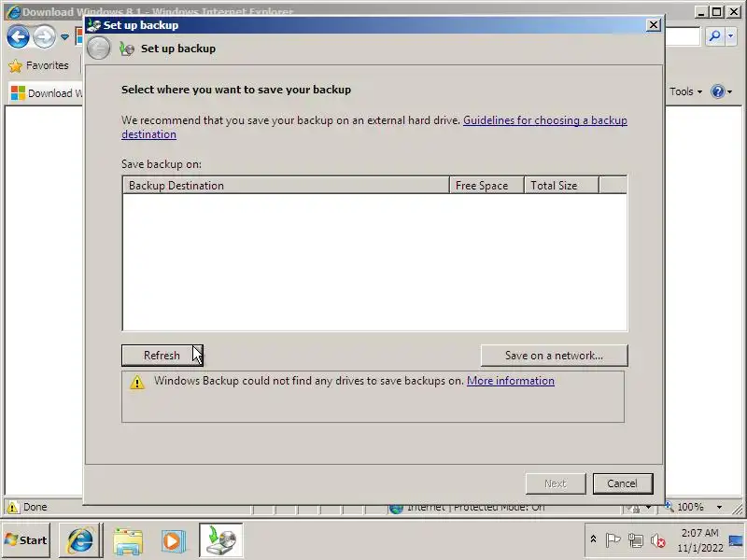Select the Download tab in Internet Explorer
This screenshot has height=560, width=747.
coord(46,92)
